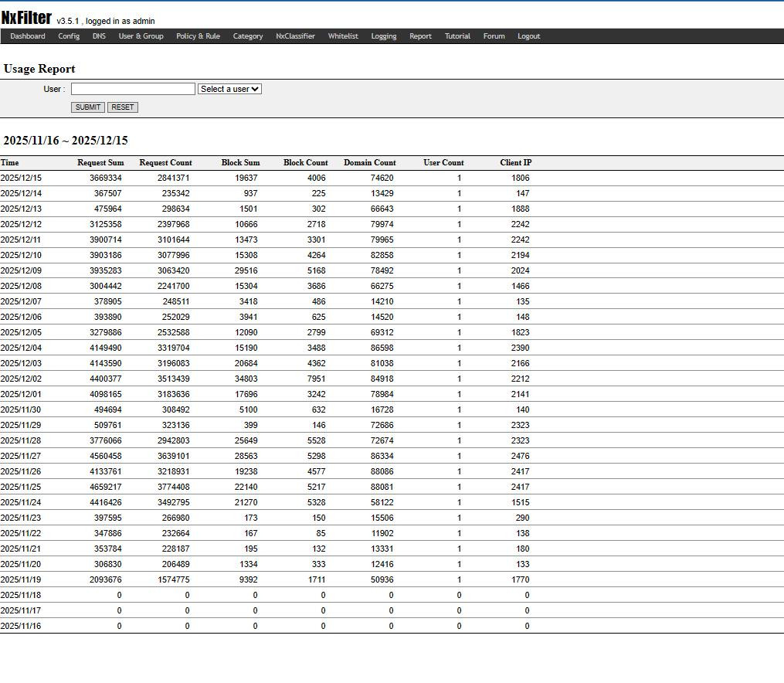Open the Tutorial link in navbar
This screenshot has width=784, height=683.
pos(457,36)
